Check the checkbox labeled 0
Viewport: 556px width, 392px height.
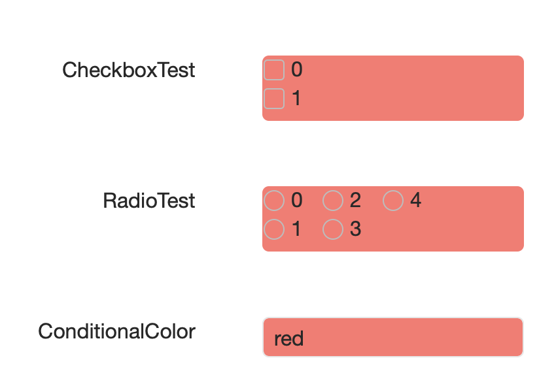(x=274, y=70)
